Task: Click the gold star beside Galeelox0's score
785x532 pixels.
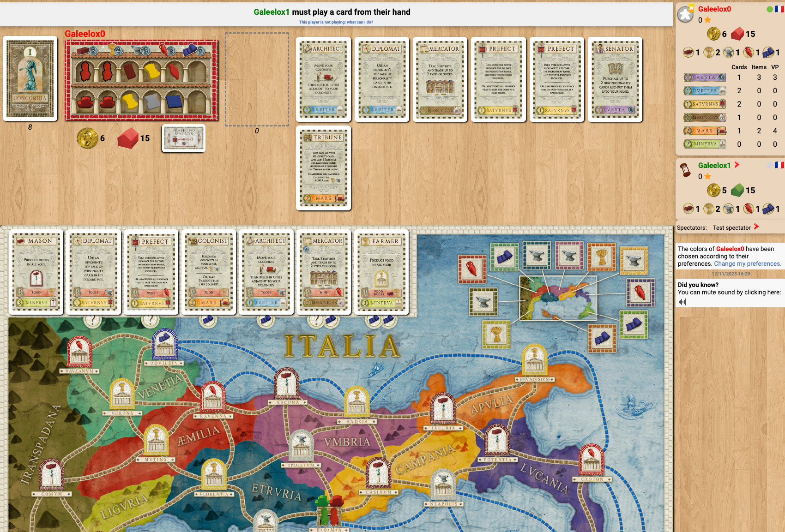Action: click(x=707, y=19)
